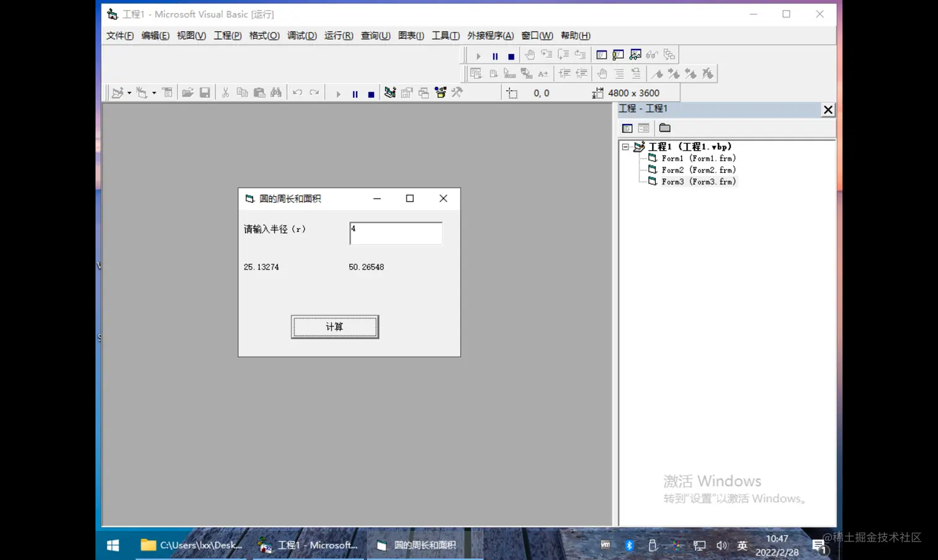Screen dimensions: 938x560
Task: Open the Locals Window from the Debug toolbar
Action: (x=601, y=55)
